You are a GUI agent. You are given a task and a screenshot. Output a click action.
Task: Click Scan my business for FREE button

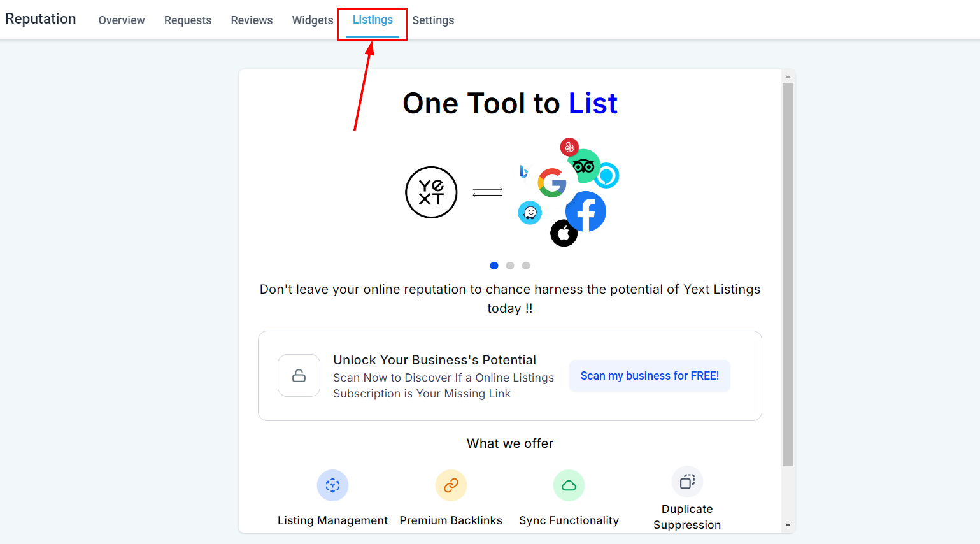pos(650,376)
